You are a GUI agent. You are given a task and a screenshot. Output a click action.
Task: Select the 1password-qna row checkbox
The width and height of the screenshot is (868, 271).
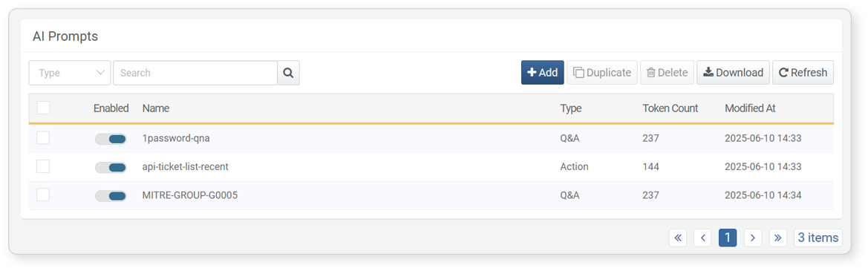[43, 138]
